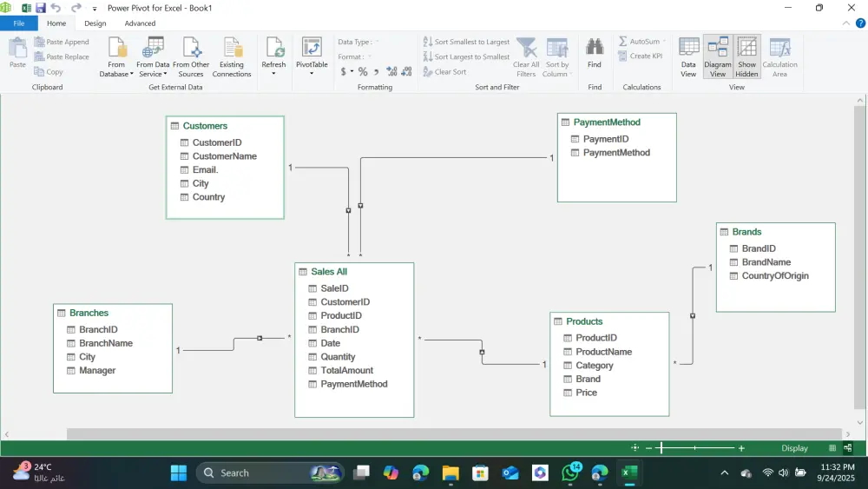Click Sort Smallest to Largest
The height and width of the screenshot is (489, 868).
click(466, 42)
